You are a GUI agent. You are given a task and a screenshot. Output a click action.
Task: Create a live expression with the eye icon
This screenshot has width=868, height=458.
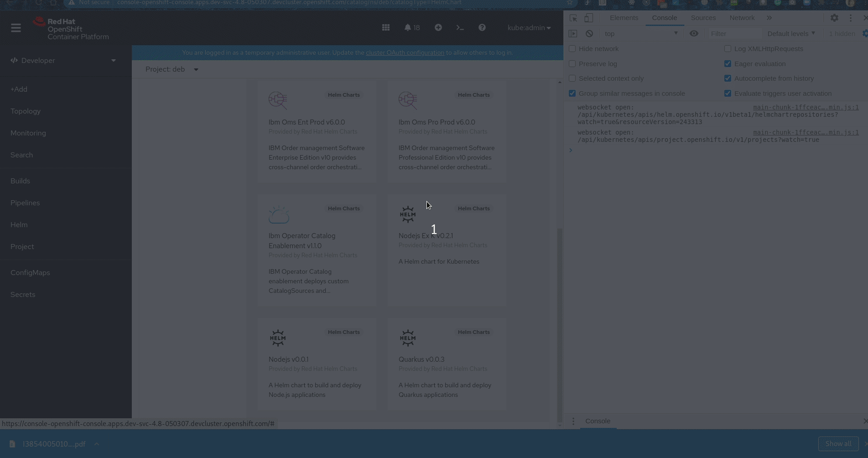(x=694, y=34)
